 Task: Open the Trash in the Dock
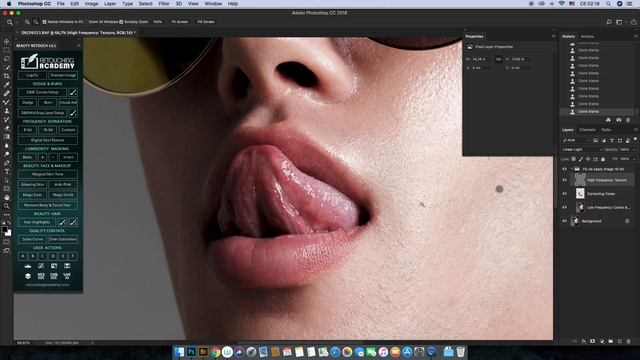[x=460, y=352]
